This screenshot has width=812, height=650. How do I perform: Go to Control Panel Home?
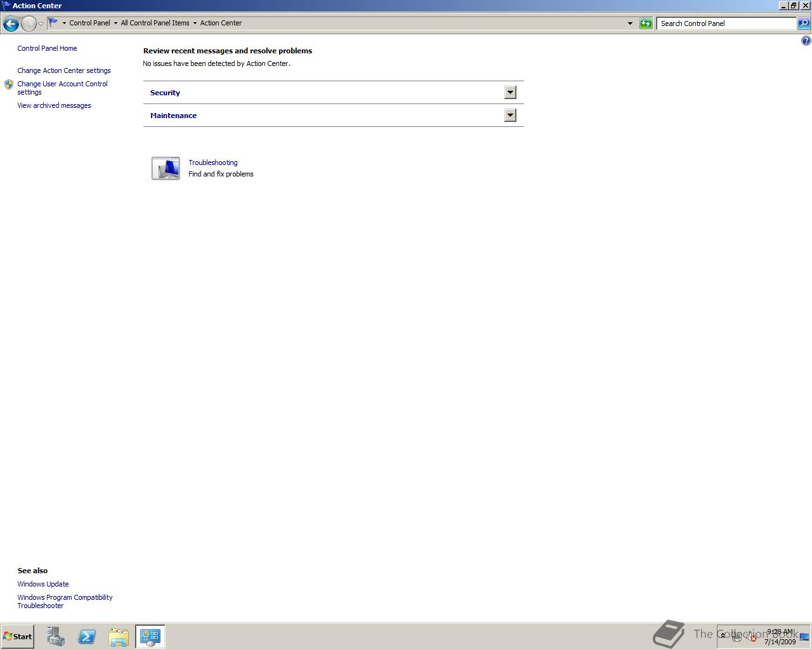click(47, 48)
